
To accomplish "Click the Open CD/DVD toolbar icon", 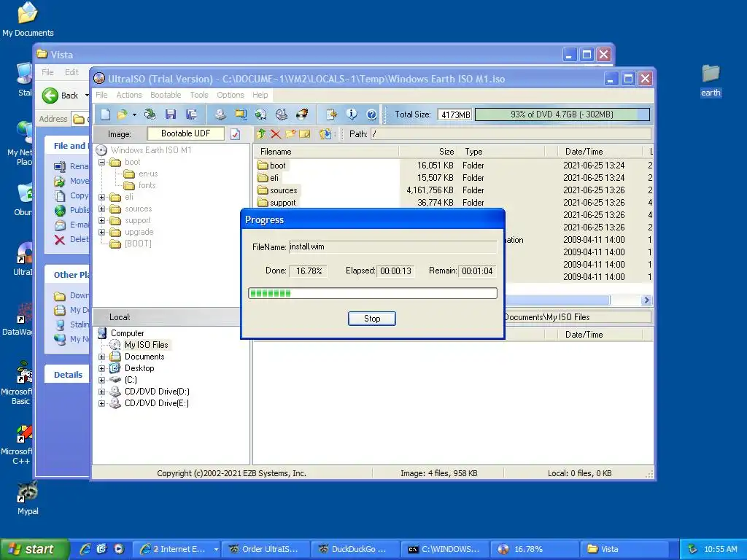I will pyautogui.click(x=150, y=114).
